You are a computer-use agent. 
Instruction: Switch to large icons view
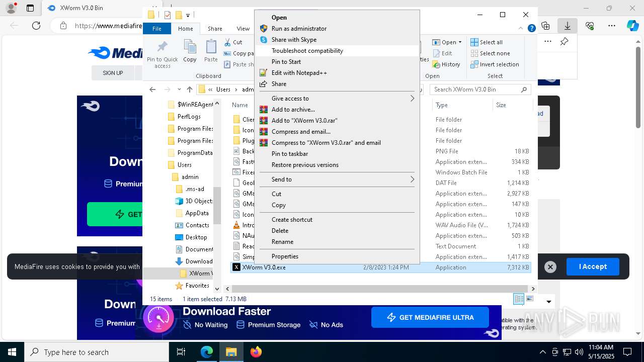point(529,299)
